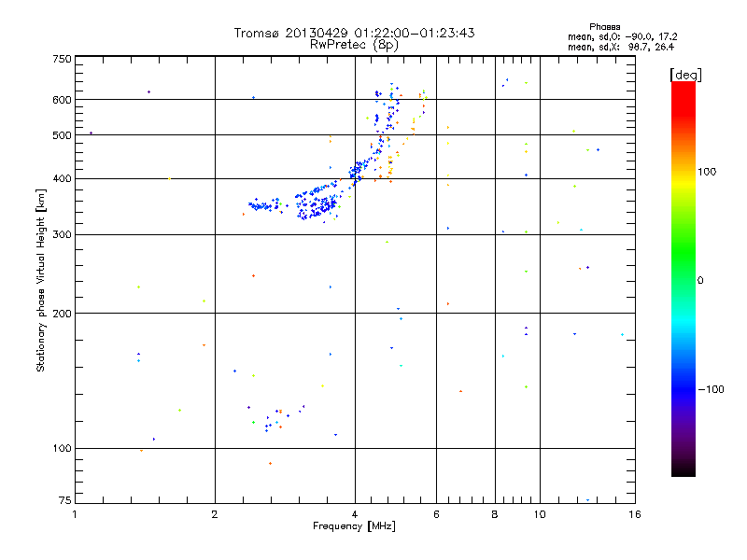This screenshot has height=560, width=747.
Task: Click the y-axis tick label '600'
Action: click(62, 100)
